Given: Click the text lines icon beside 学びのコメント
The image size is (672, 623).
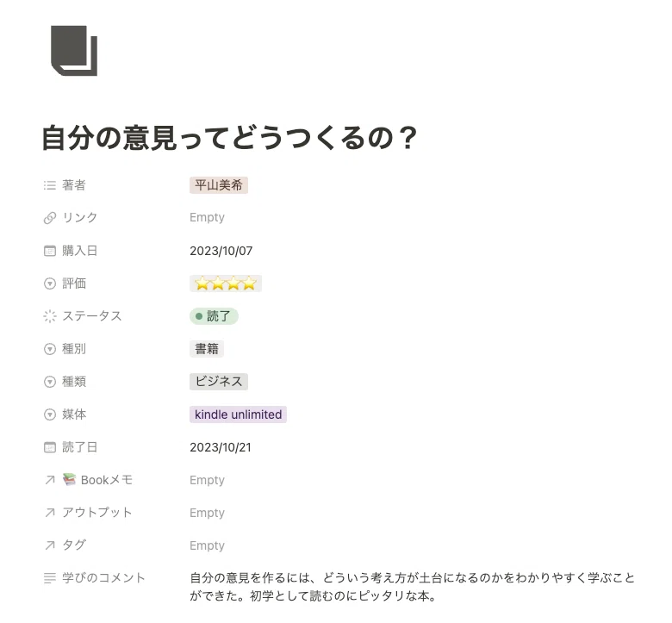Looking at the screenshot, I should point(50,578).
